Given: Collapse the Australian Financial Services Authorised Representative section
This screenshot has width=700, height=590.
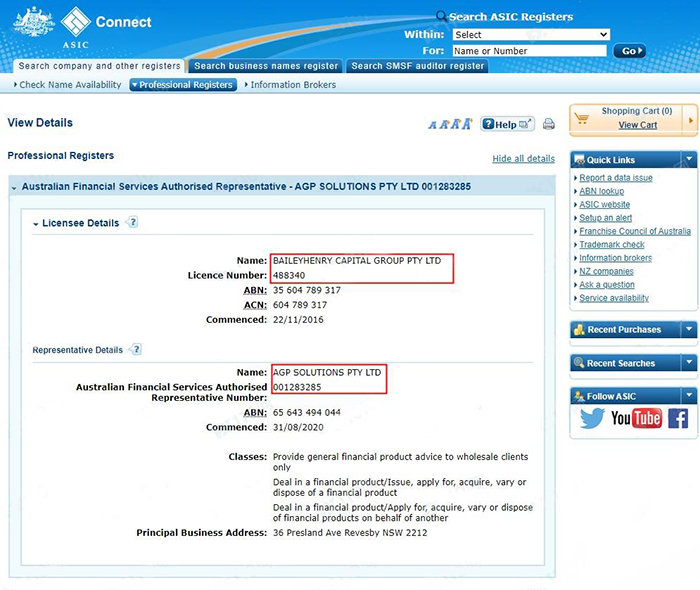Looking at the screenshot, I should pyautogui.click(x=14, y=188).
